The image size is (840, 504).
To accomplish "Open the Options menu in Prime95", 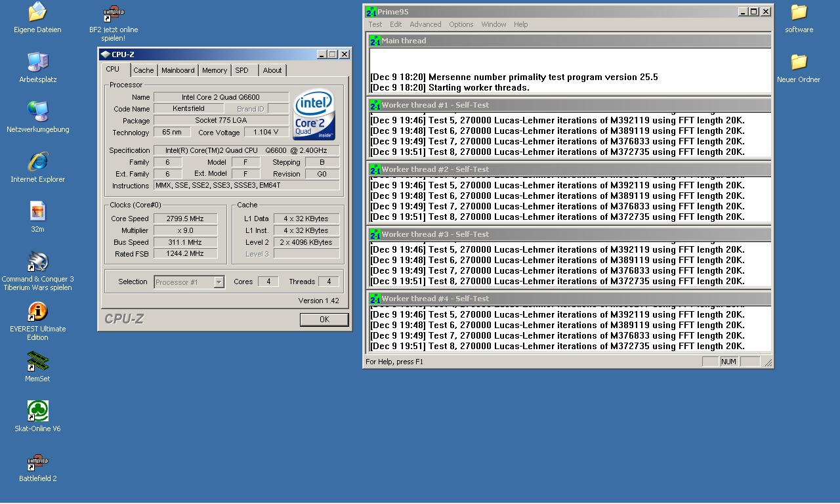I will pos(461,24).
